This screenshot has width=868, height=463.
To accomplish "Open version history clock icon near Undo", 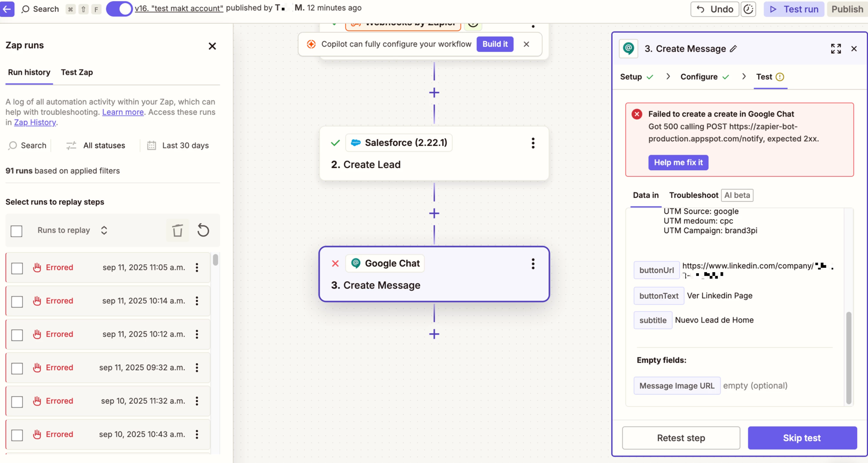I will coord(748,9).
